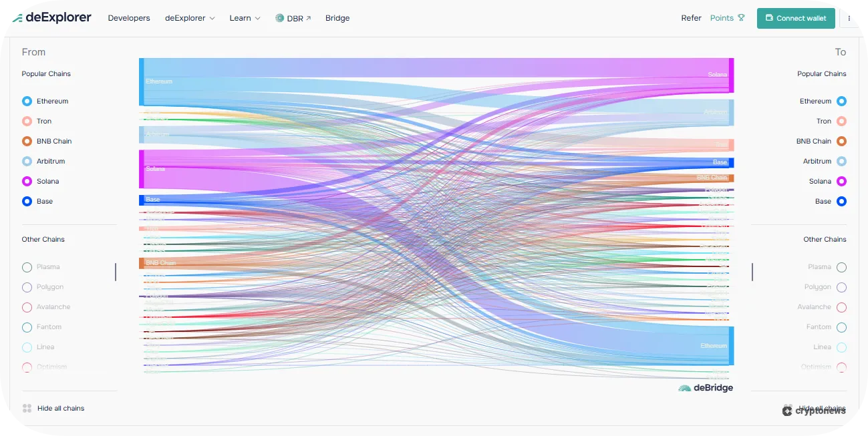Select the Solana source node in chart
Screen dimensions: 868x436
[142, 169]
